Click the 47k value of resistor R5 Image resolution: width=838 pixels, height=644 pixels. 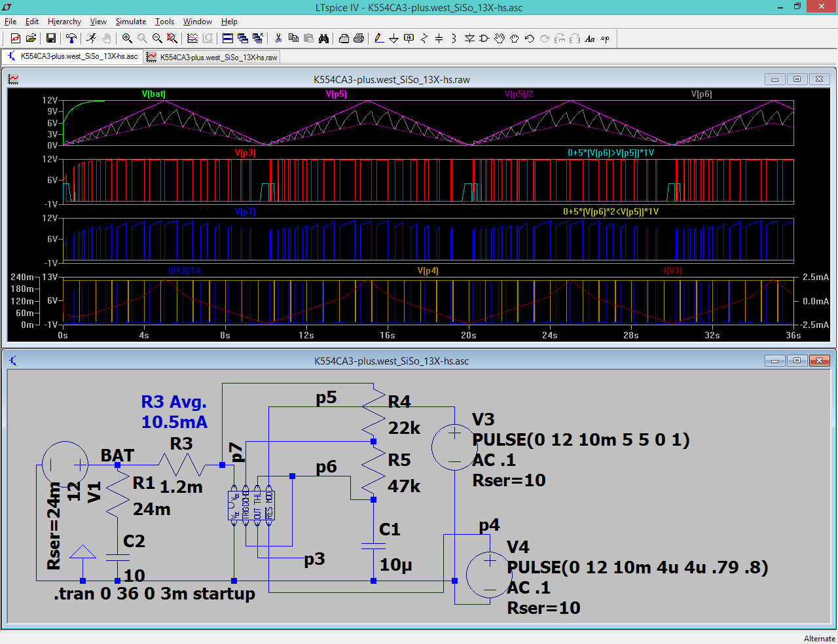click(404, 486)
